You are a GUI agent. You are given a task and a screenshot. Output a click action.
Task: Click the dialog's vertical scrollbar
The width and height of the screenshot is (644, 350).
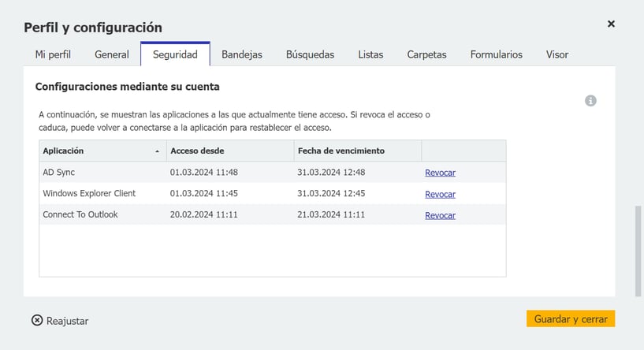[x=638, y=251]
